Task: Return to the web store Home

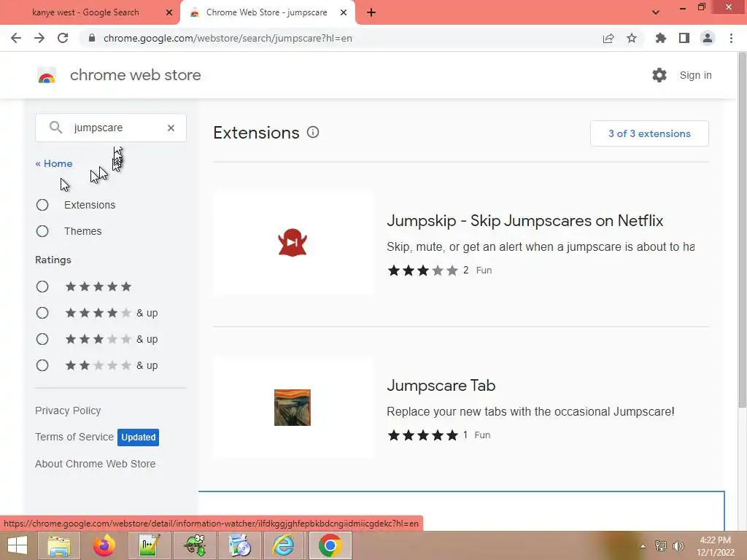Action: coord(54,163)
